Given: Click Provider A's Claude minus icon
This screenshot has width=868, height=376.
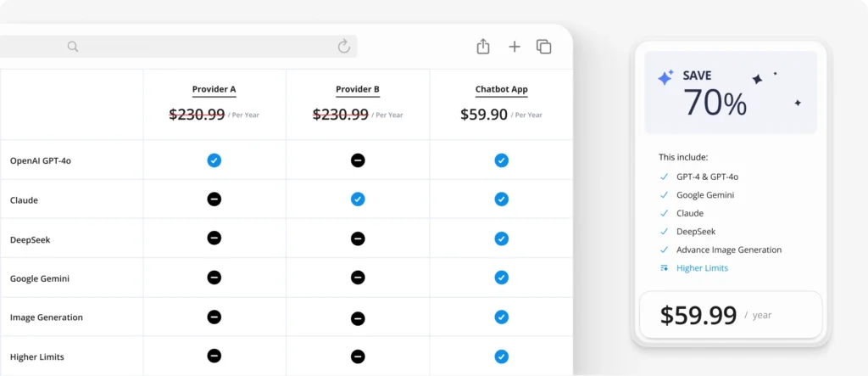Looking at the screenshot, I should [x=214, y=199].
